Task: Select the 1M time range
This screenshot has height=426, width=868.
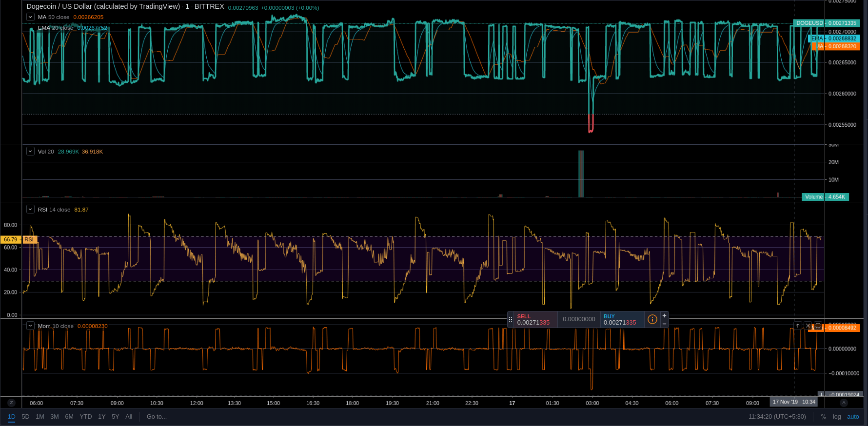Action: click(x=40, y=417)
